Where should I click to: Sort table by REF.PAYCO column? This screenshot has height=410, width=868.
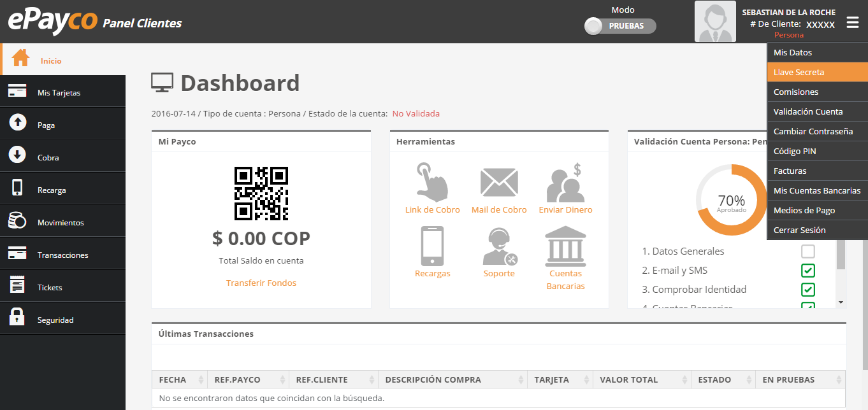(x=249, y=379)
